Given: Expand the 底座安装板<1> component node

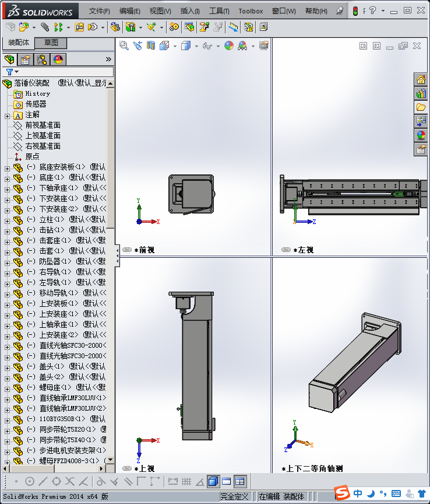Looking at the screenshot, I should coord(8,169).
